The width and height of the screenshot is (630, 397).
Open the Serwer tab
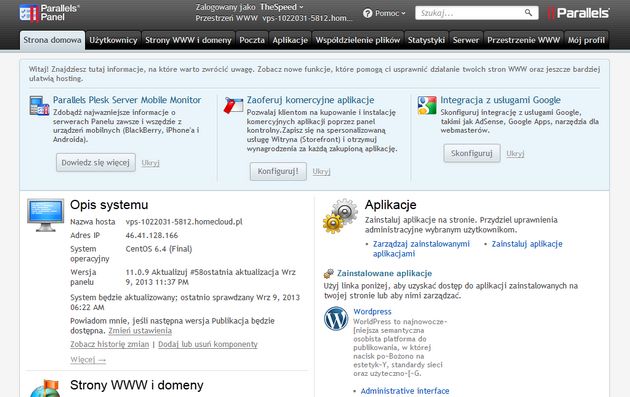[x=466, y=40]
